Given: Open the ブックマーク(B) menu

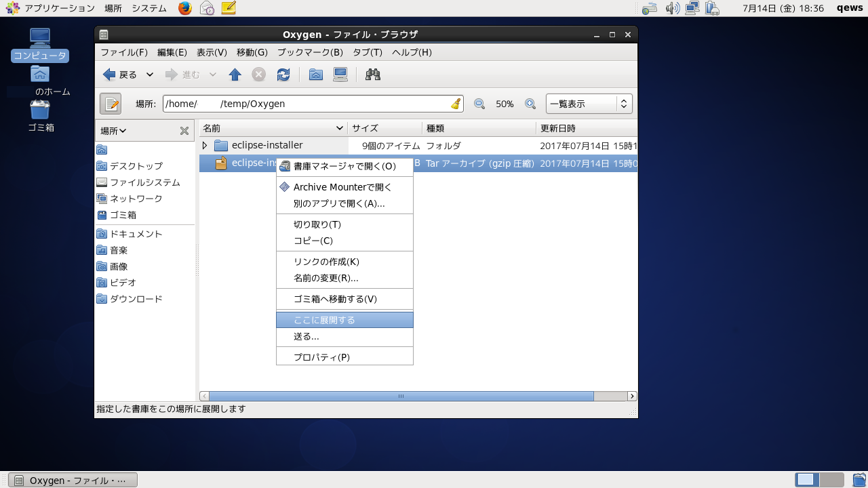Looking at the screenshot, I should (310, 52).
